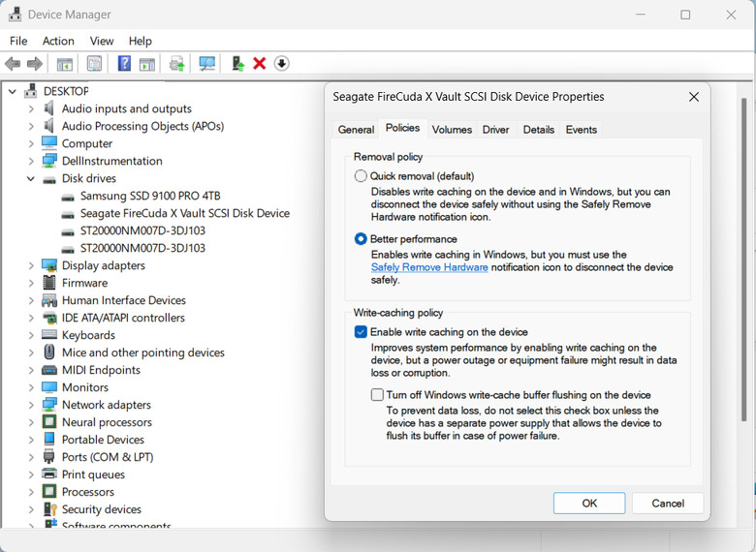Switch to the Details tab
This screenshot has width=756, height=552.
[x=539, y=130]
